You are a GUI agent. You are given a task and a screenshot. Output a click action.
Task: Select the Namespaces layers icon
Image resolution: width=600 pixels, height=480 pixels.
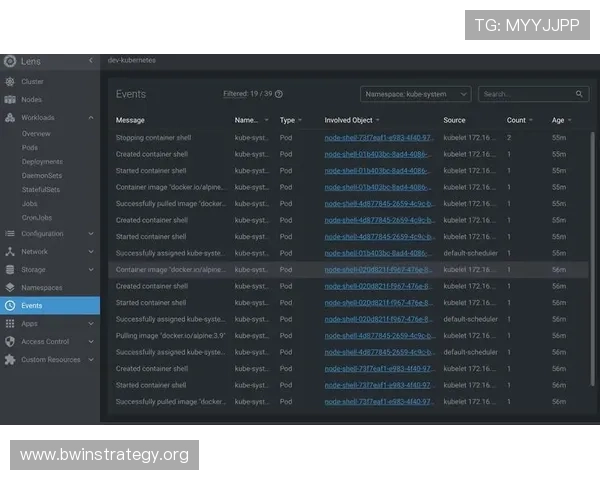pyautogui.click(x=10, y=287)
